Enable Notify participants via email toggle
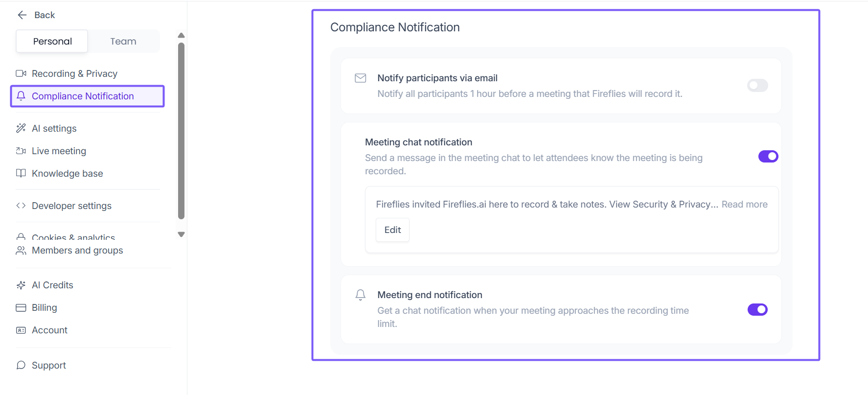Image resolution: width=868 pixels, height=395 pixels. (757, 86)
